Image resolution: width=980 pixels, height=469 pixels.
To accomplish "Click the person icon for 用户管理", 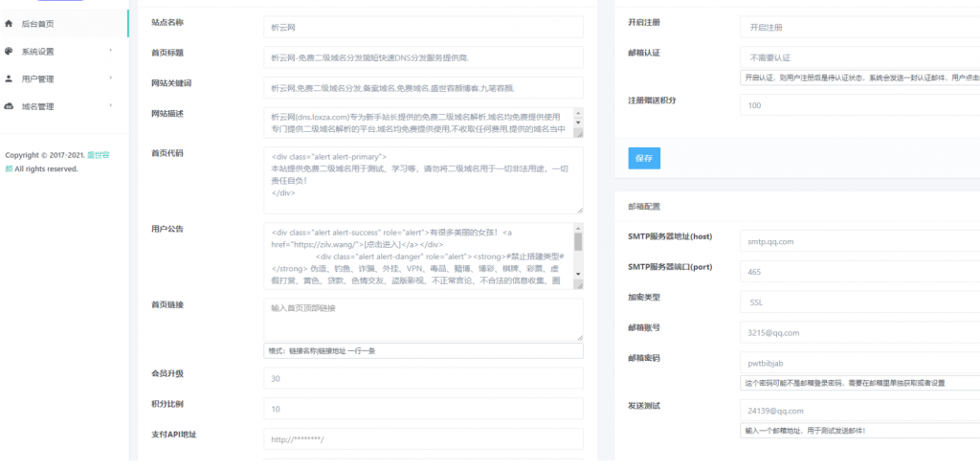I will [x=10, y=78].
